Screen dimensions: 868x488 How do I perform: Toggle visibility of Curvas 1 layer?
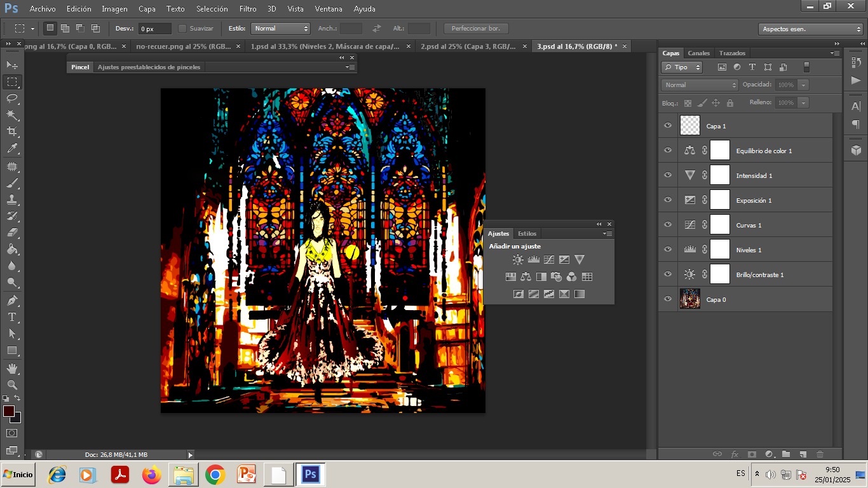click(668, 225)
